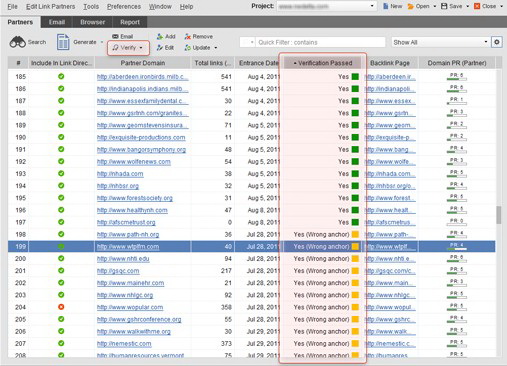507x366 pixels.
Task: Open the Preferences menu
Action: click(x=124, y=6)
